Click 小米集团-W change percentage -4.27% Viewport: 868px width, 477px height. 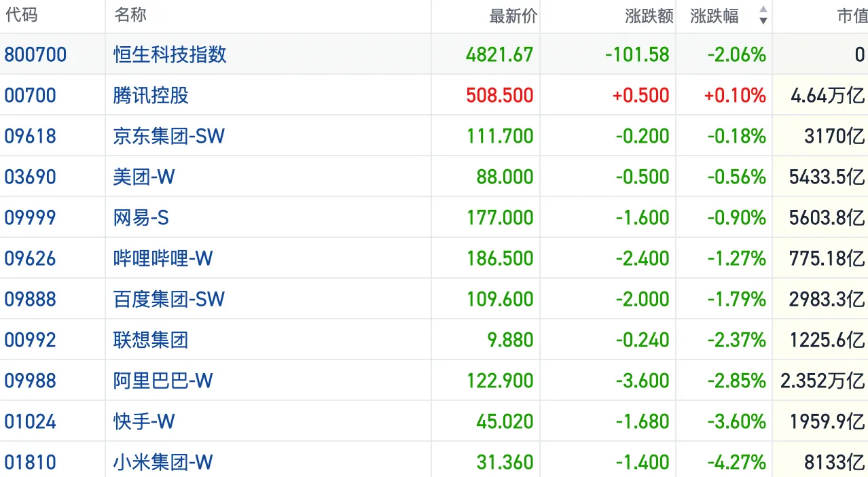[736, 462]
